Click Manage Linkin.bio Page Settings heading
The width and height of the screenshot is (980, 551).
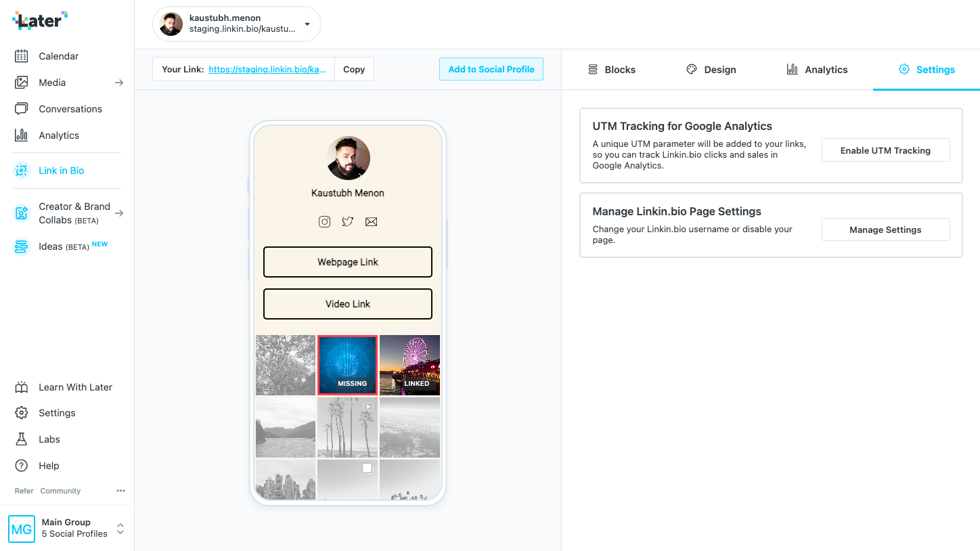point(677,211)
